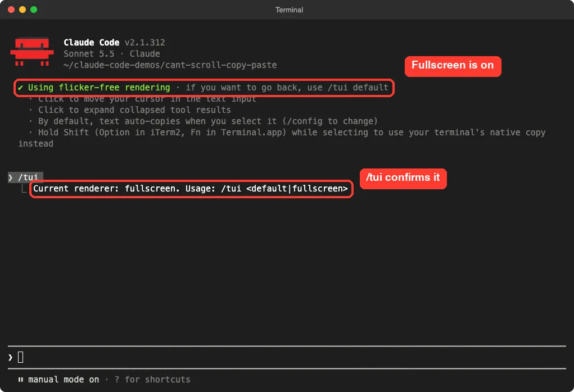Image resolution: width=574 pixels, height=392 pixels.
Task: Click the 'manual mode on' status text
Action: [64, 380]
